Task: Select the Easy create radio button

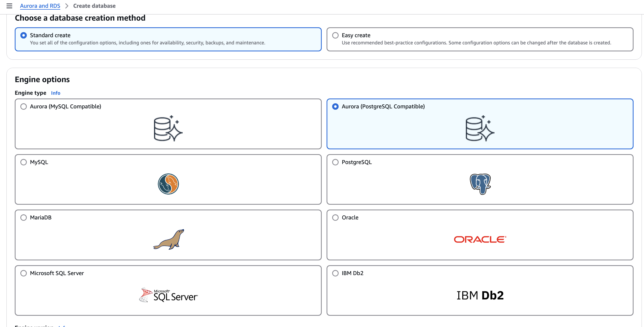Action: (x=335, y=35)
